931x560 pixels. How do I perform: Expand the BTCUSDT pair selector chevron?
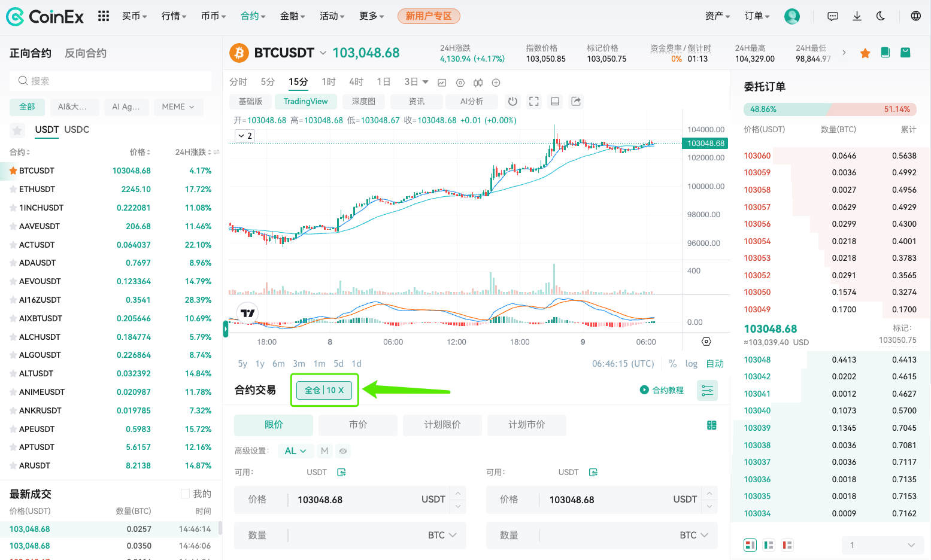[x=323, y=53]
